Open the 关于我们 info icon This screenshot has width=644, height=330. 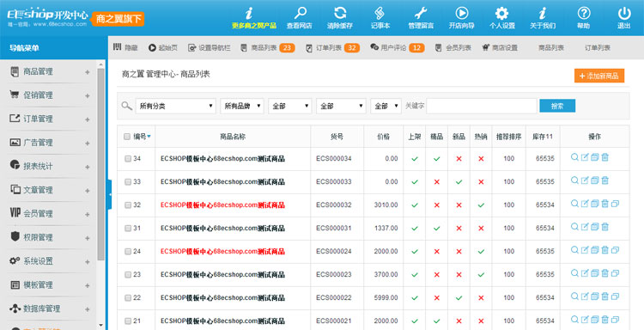pos(543,13)
